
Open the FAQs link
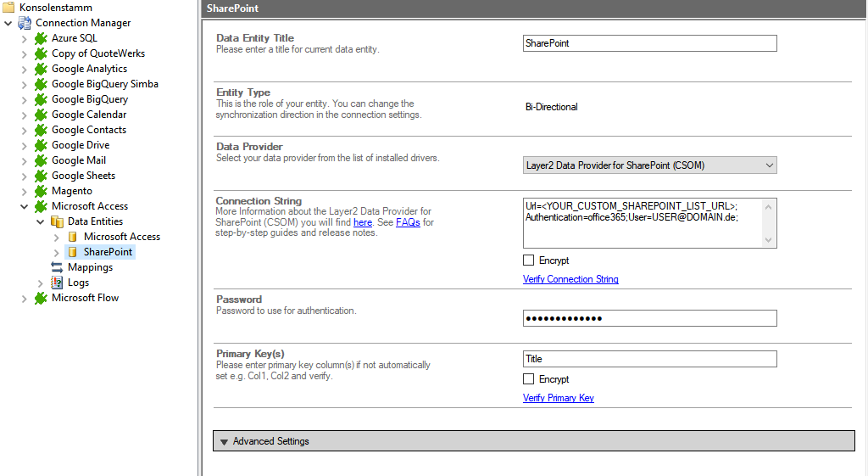point(408,222)
